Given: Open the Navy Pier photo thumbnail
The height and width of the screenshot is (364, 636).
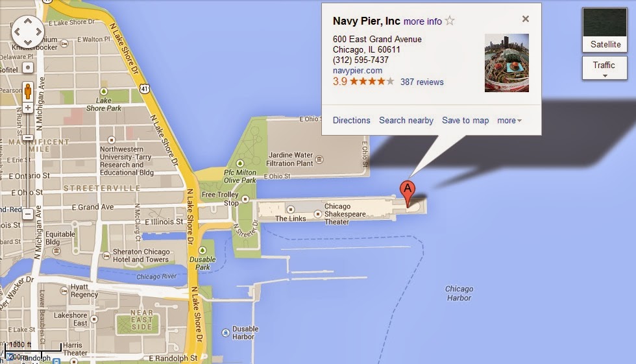Looking at the screenshot, I should tap(507, 63).
